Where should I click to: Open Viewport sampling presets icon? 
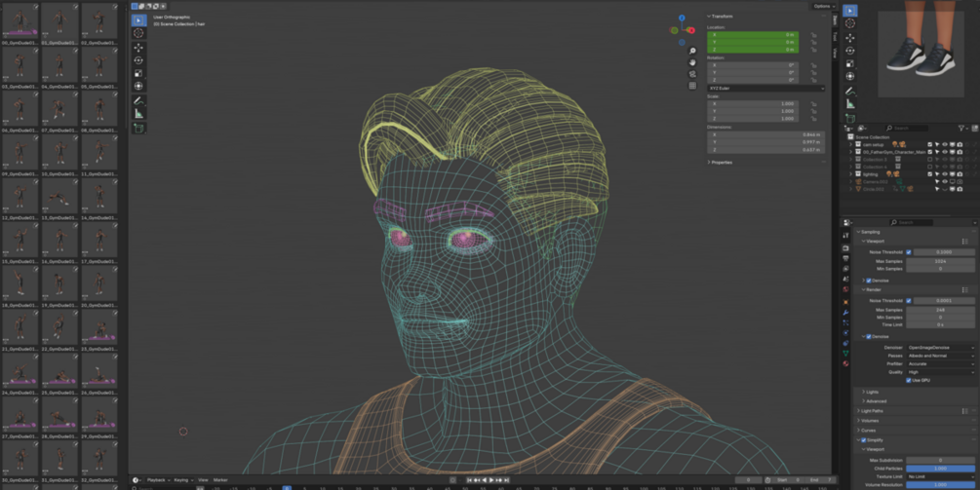[x=965, y=241]
